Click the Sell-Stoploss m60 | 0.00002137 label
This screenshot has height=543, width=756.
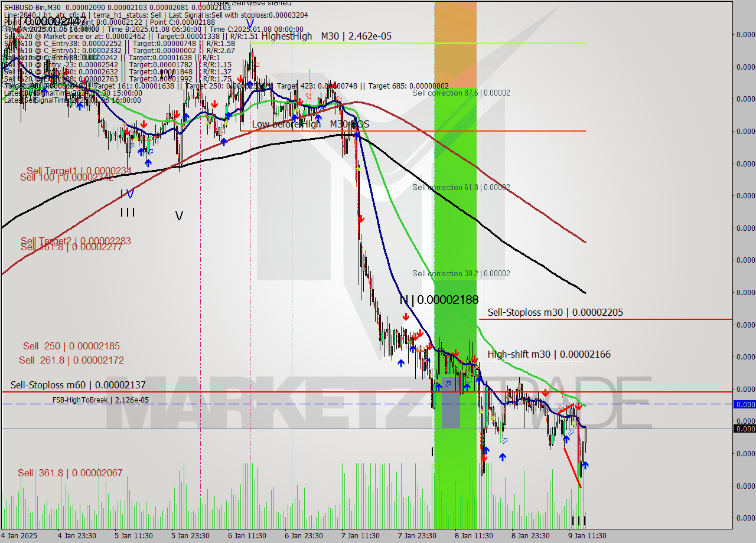(x=78, y=385)
